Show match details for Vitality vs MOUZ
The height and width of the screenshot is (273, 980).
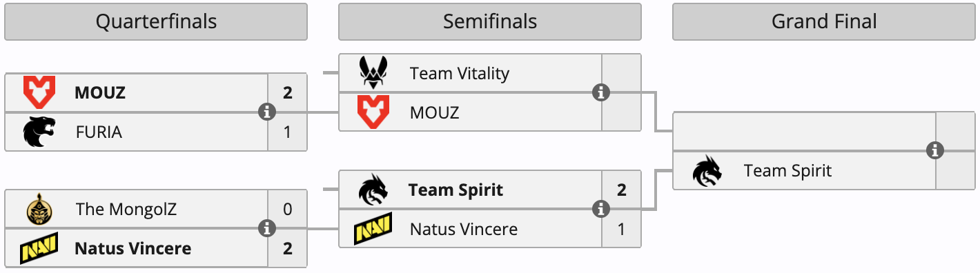tap(601, 92)
